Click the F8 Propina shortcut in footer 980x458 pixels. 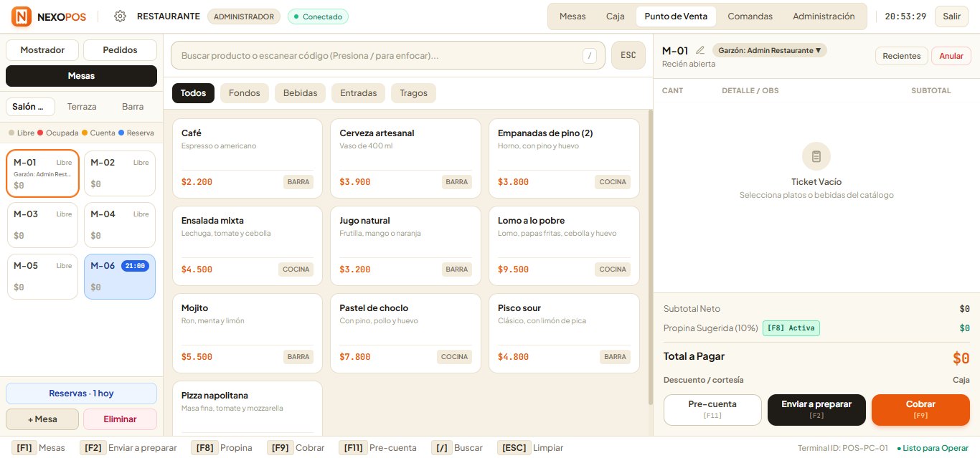click(222, 448)
